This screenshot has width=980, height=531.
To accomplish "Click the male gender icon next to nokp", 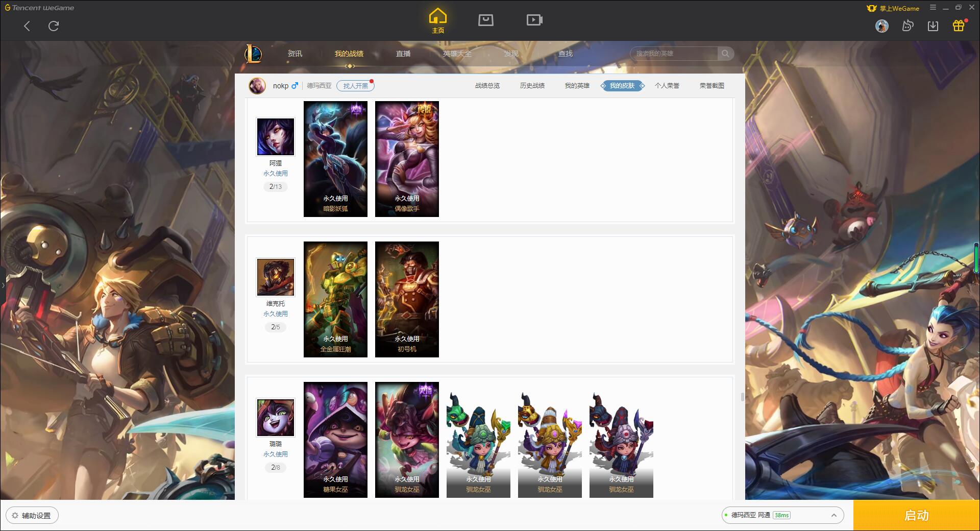I will pyautogui.click(x=295, y=86).
